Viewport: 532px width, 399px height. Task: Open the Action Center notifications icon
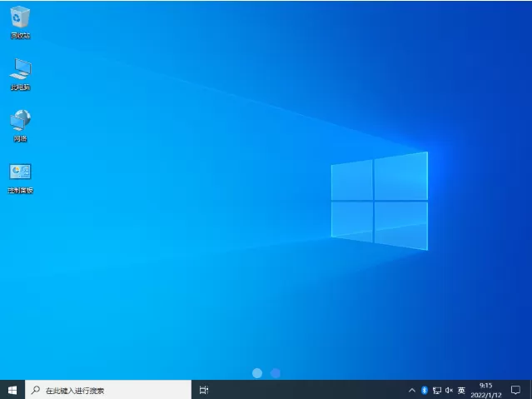515,390
